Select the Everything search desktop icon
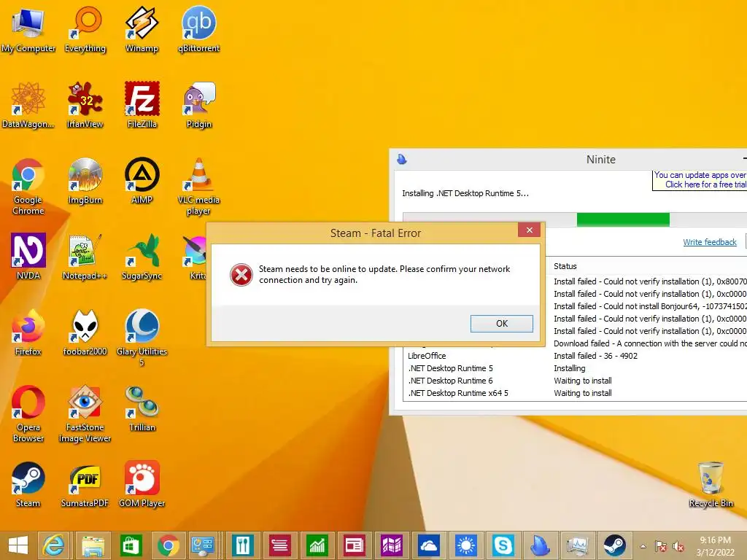747x560 pixels. 85,29
